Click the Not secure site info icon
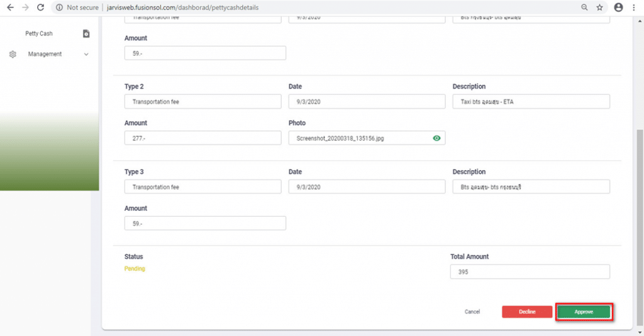Screen dimensions: 644x336 click(58, 8)
